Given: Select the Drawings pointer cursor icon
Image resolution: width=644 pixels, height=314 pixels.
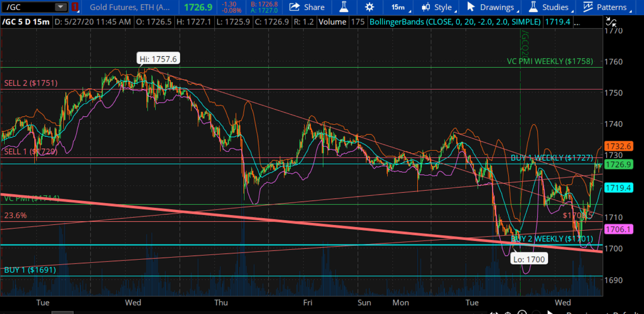Looking at the screenshot, I should (x=471, y=7).
